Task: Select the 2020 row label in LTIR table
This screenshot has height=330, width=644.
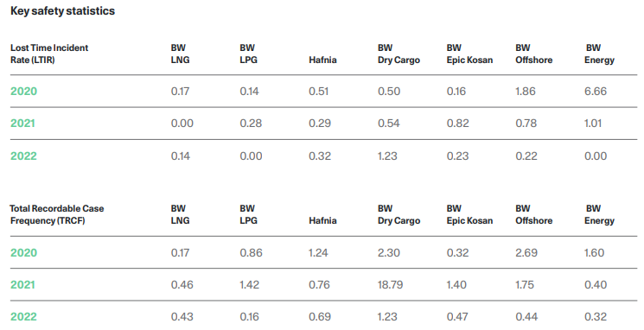Action: pos(24,91)
